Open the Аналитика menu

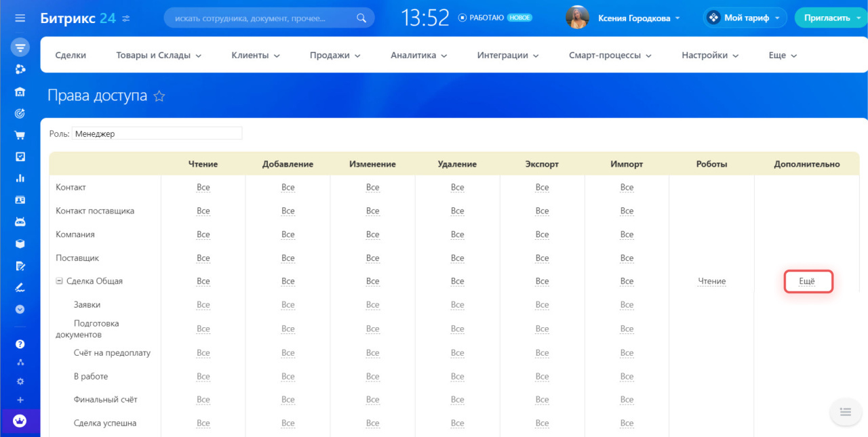tap(419, 56)
